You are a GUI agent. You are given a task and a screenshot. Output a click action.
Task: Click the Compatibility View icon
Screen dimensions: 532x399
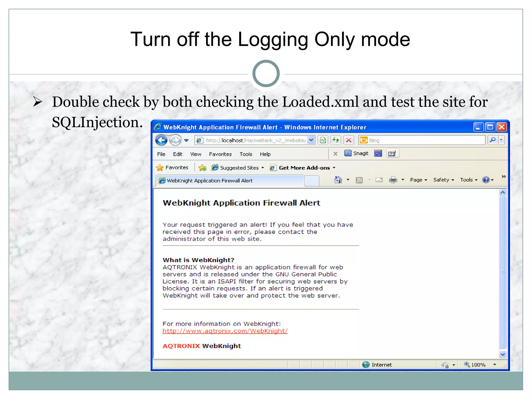(323, 140)
